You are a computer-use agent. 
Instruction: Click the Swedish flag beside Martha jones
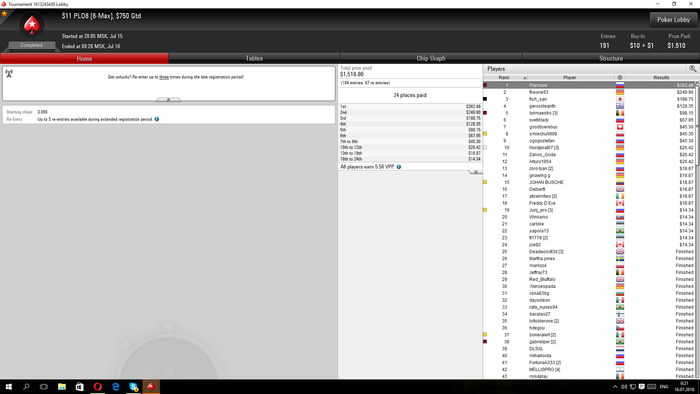point(620,258)
